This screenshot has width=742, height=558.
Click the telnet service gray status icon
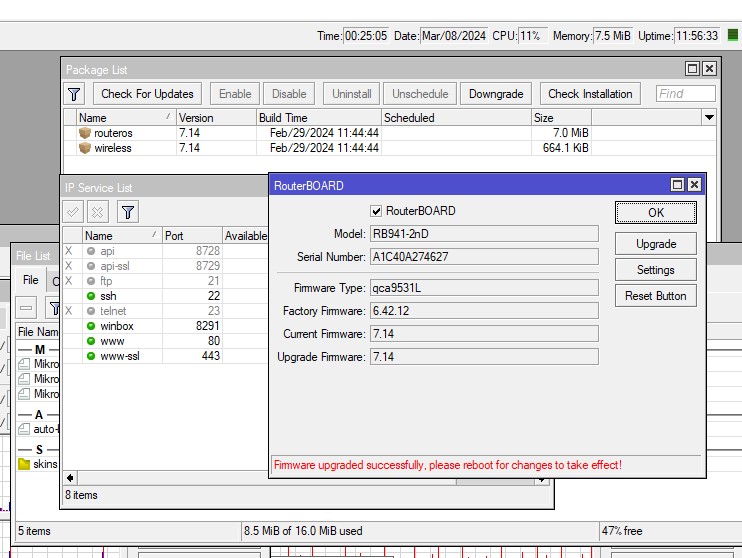click(x=91, y=311)
